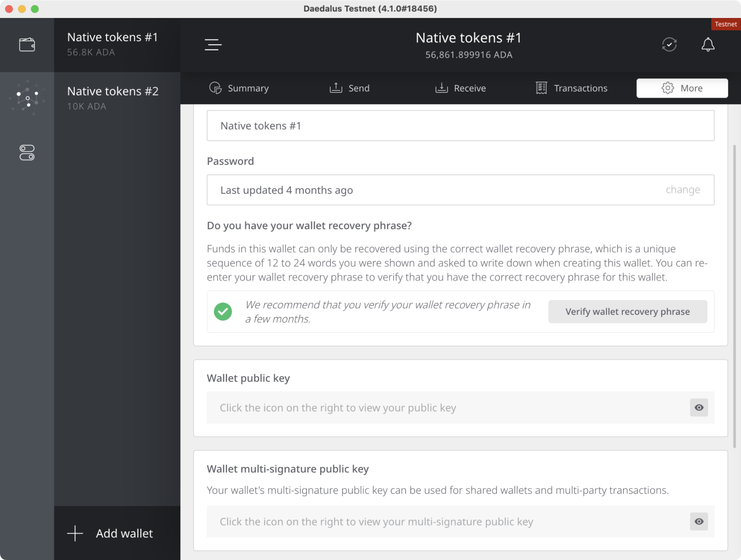Click the plus icon next to Add wallet
Screen dimensions: 741x560
click(75, 533)
